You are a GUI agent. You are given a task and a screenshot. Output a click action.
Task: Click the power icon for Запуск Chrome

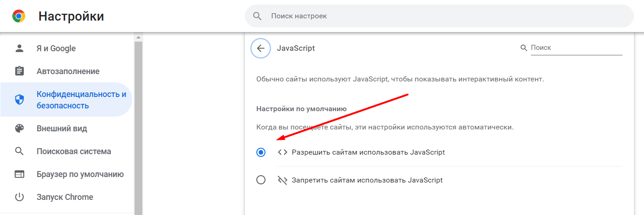pos(19,197)
